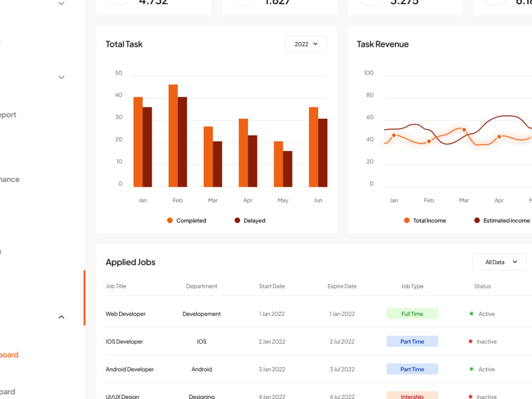The width and height of the screenshot is (532, 399).
Task: Click the Developement department cell
Action: pos(202,314)
